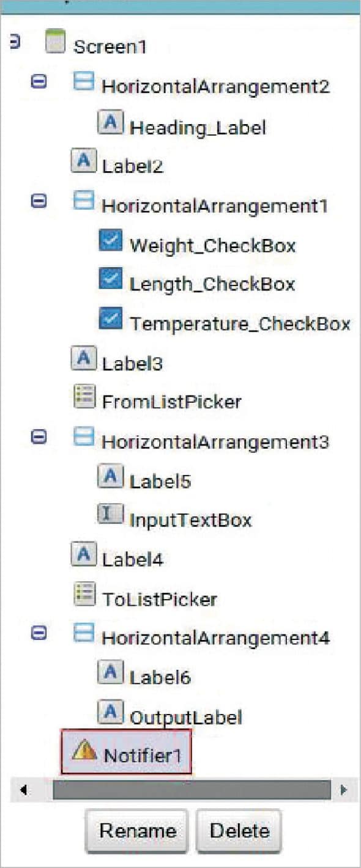Click the InputTextBox text box icon

click(x=109, y=512)
